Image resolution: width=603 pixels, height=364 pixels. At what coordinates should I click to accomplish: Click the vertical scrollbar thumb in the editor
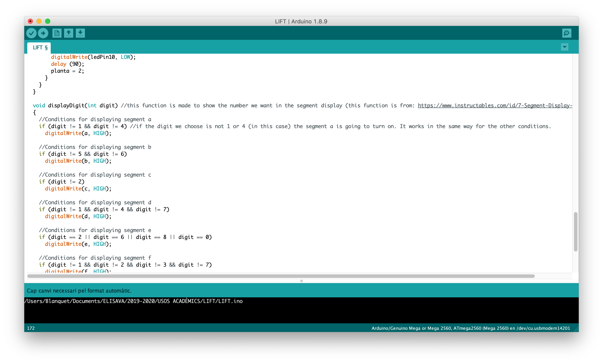pos(575,232)
